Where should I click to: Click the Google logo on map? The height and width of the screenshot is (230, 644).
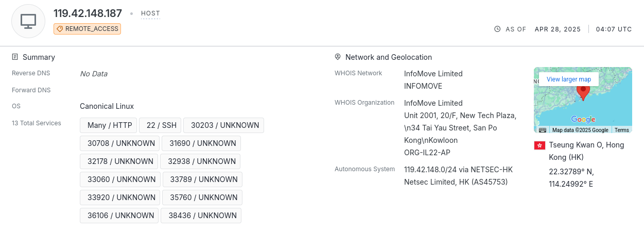[x=583, y=120]
